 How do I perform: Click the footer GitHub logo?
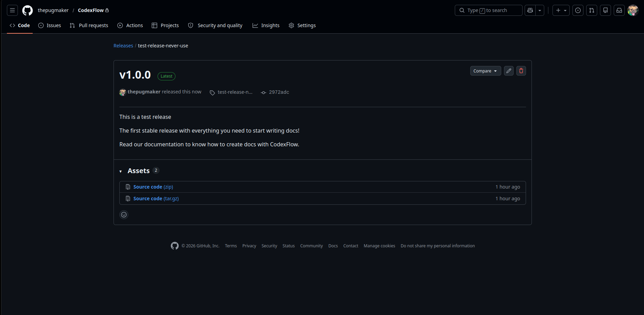pos(175,246)
